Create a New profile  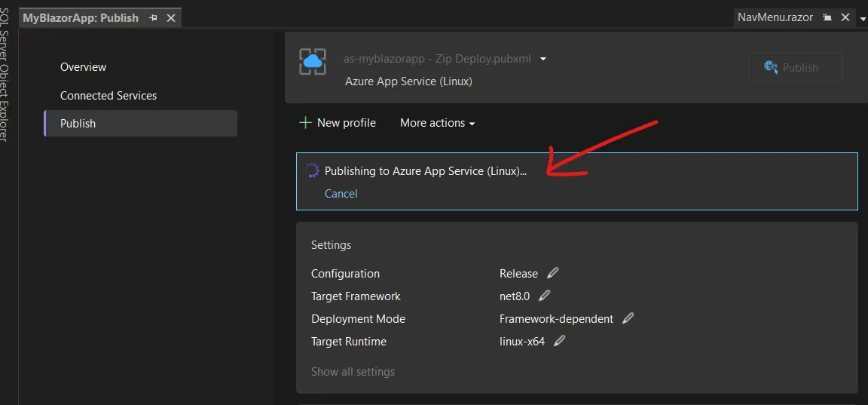pyautogui.click(x=337, y=123)
